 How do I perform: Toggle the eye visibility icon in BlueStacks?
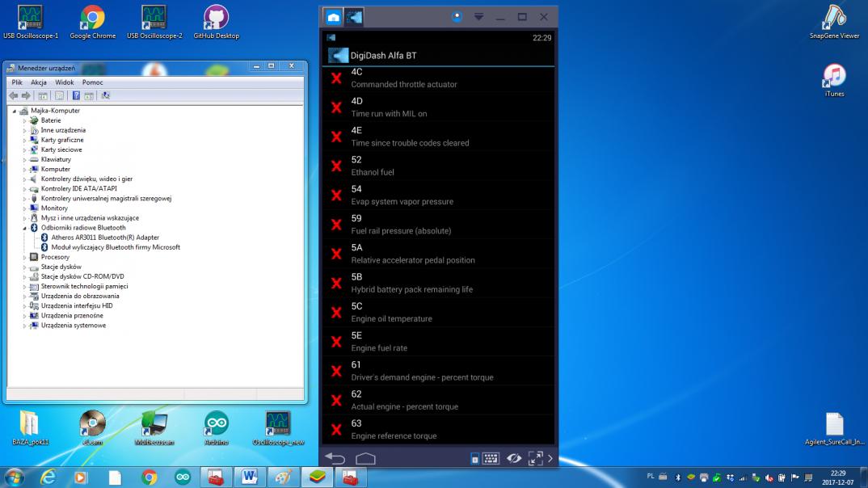click(x=513, y=459)
